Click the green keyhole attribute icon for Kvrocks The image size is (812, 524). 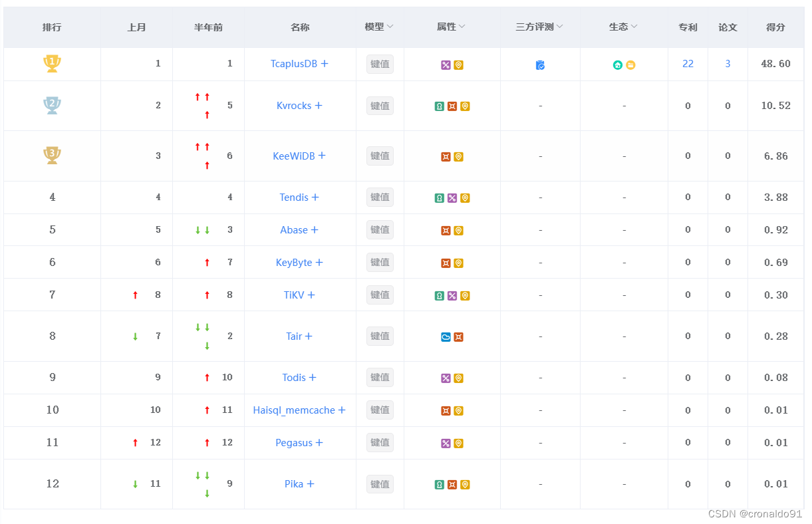pos(440,106)
